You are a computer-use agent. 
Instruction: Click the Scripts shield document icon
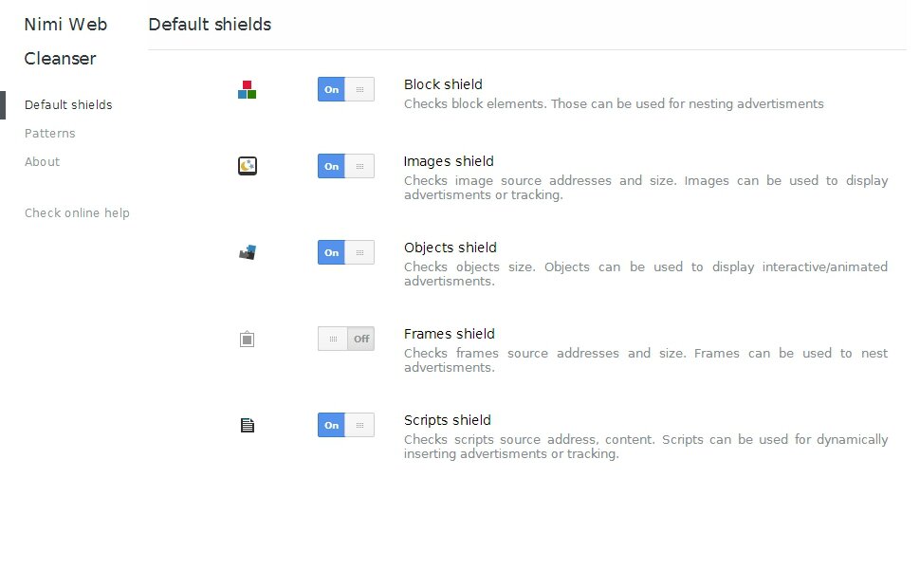coord(247,425)
